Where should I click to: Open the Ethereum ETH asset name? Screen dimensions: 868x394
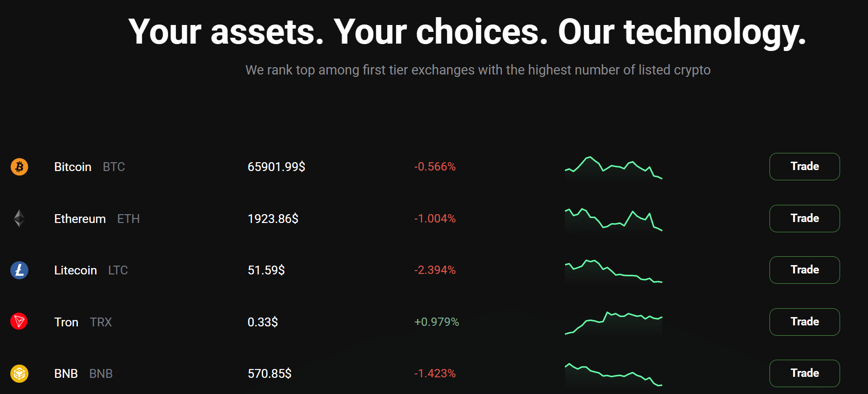pos(97,219)
